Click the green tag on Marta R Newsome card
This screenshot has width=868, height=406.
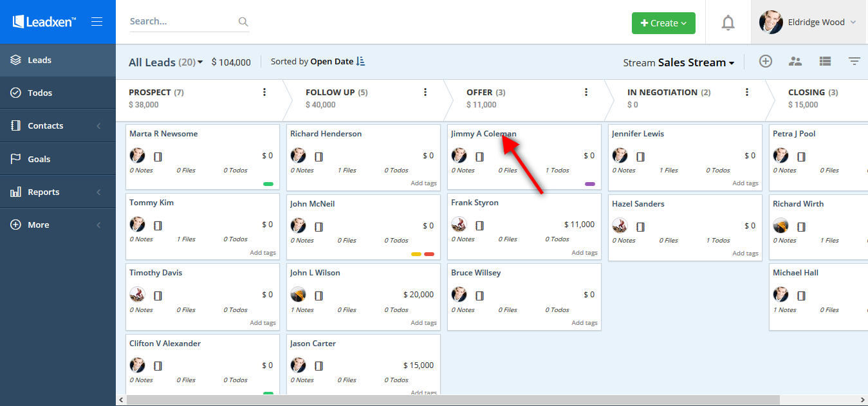268,184
